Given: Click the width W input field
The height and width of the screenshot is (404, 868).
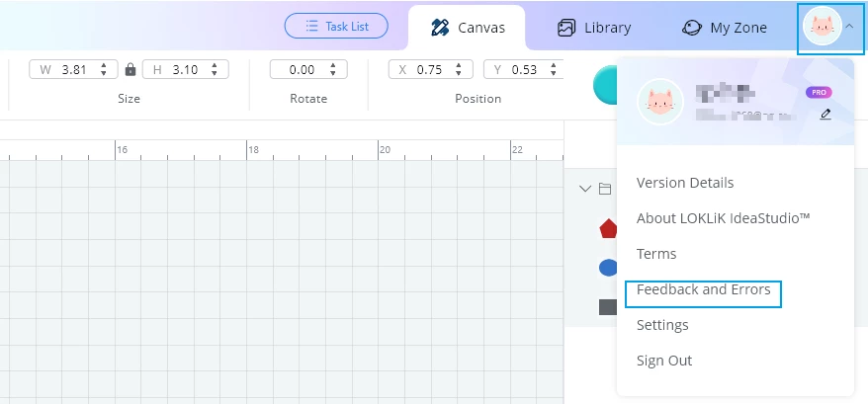Looking at the screenshot, I should coord(73,70).
